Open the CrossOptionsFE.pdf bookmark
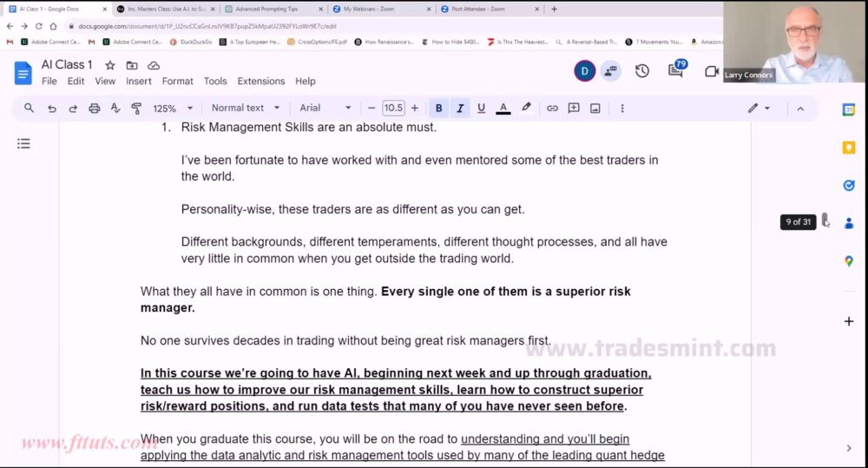Image resolution: width=868 pixels, height=468 pixels. pos(317,42)
